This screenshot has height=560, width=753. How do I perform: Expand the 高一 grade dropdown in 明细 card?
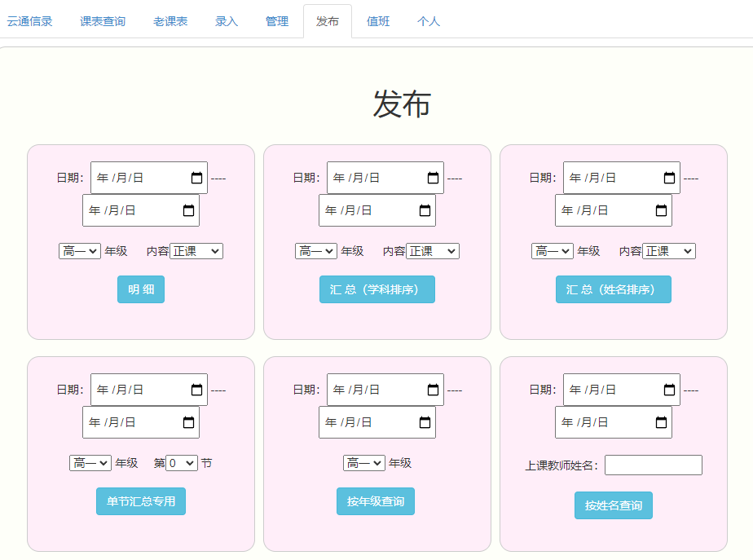80,251
